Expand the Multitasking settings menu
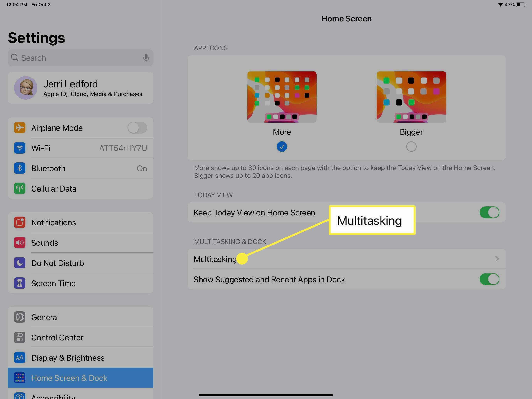The height and width of the screenshot is (399, 532). click(346, 259)
